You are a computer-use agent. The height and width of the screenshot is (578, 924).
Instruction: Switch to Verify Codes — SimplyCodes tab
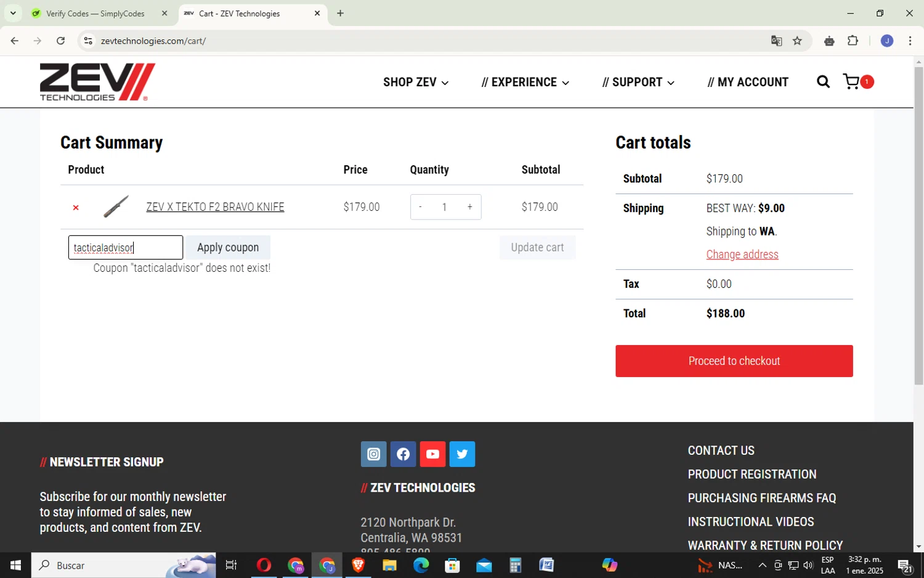[95, 13]
